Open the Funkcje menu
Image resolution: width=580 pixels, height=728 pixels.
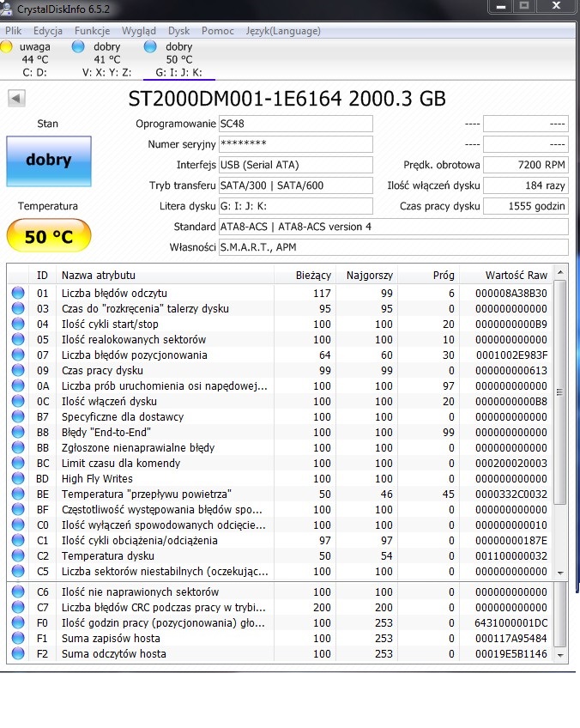[x=93, y=31]
